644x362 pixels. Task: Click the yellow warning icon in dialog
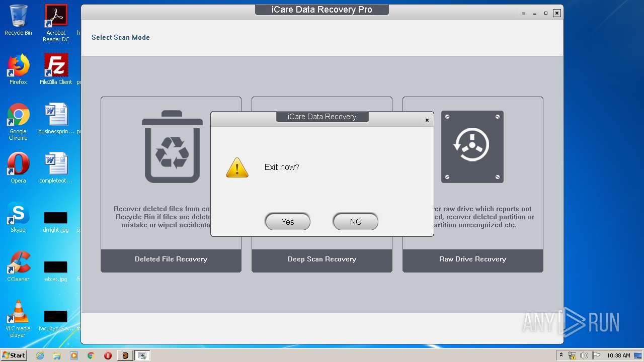point(237,167)
